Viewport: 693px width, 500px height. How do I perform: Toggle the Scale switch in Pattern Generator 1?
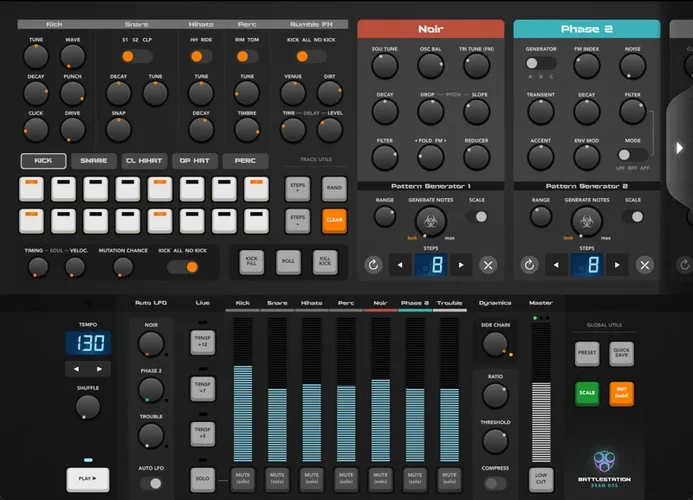coord(479,216)
